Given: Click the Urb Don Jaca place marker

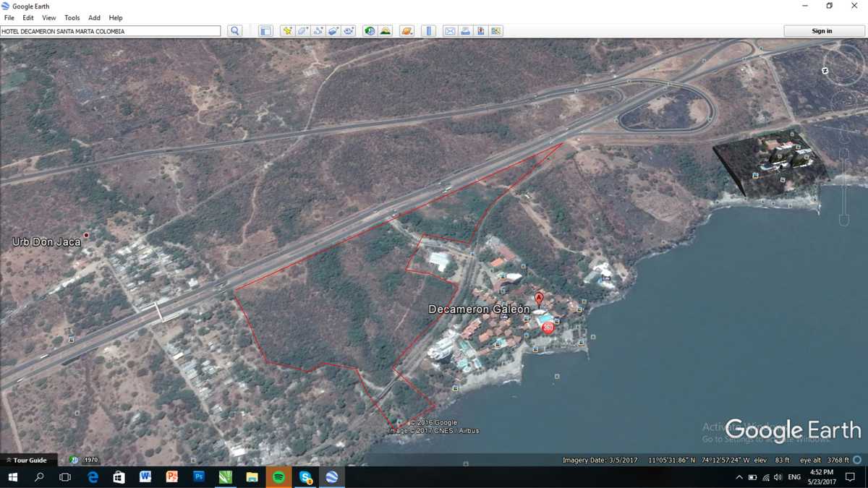Looking at the screenshot, I should pos(87,235).
